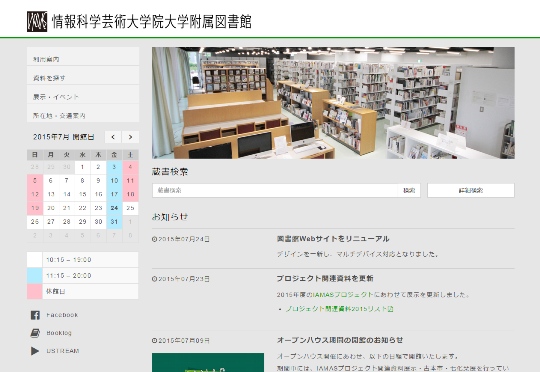Select day 9 in the calendar
The image size is (540, 372).
click(x=98, y=180)
